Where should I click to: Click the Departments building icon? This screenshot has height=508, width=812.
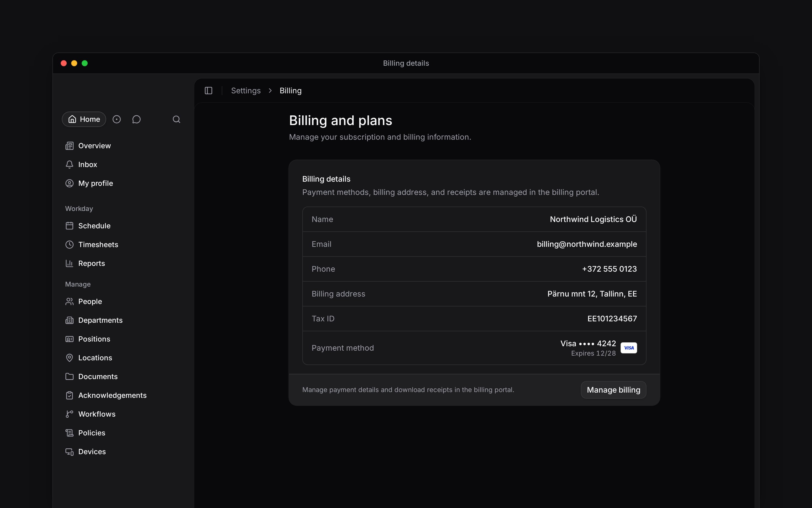tap(70, 320)
